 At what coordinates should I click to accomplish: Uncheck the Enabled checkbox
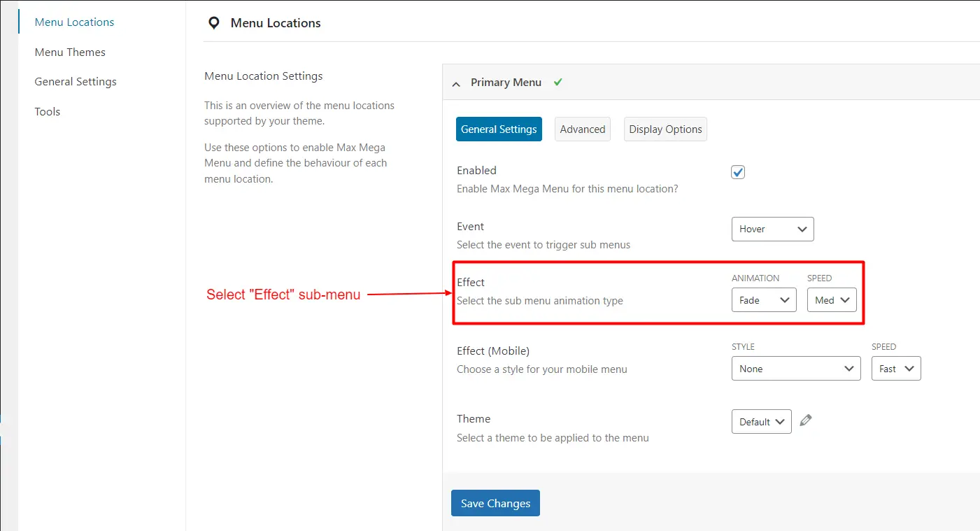click(x=738, y=172)
